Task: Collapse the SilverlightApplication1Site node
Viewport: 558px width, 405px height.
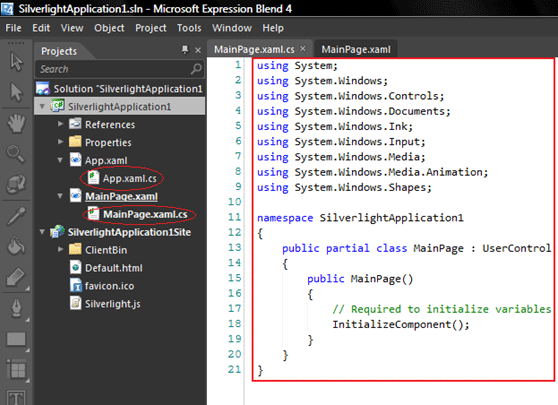Action: click(42, 232)
